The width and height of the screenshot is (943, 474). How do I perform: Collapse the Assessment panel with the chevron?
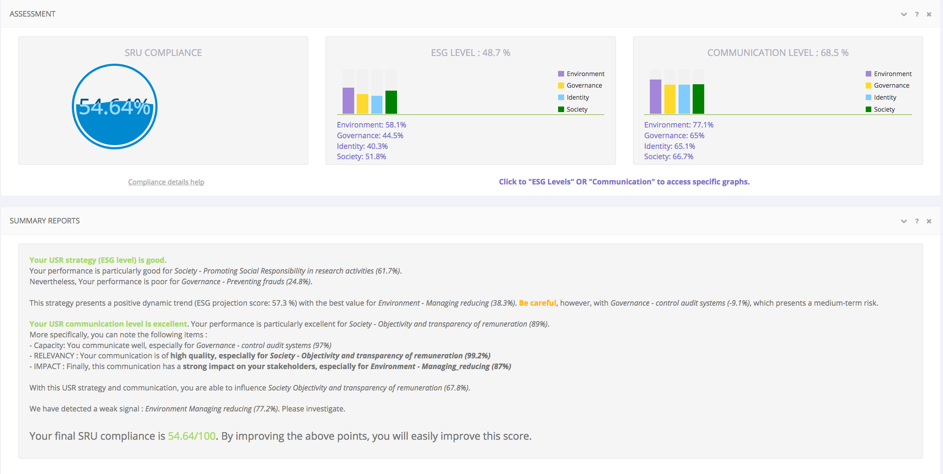pos(904,14)
